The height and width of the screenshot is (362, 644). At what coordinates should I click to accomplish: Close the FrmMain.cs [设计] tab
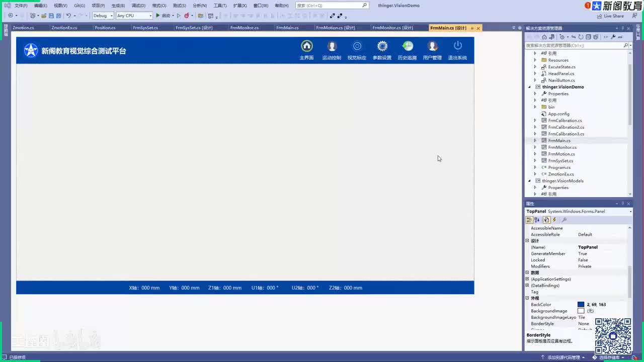pos(478,28)
